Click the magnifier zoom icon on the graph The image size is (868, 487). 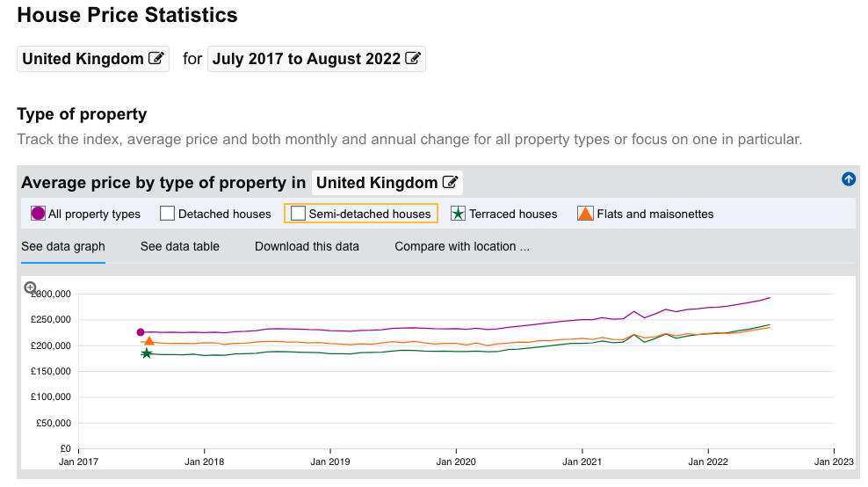click(x=31, y=287)
